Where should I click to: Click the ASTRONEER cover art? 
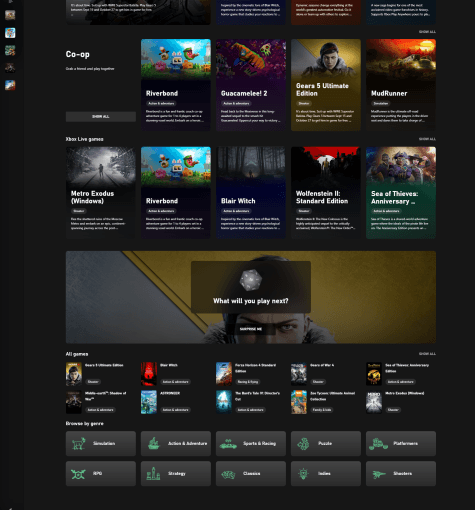click(x=149, y=402)
